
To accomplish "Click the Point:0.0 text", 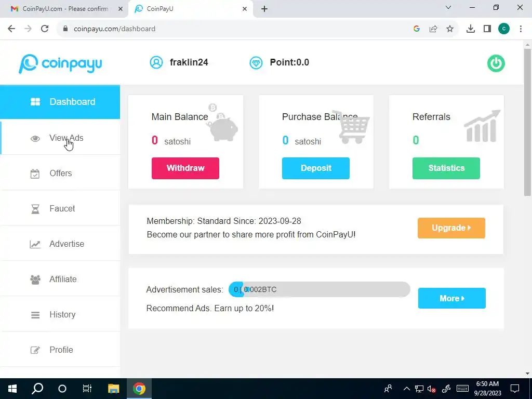I will pyautogui.click(x=289, y=62).
